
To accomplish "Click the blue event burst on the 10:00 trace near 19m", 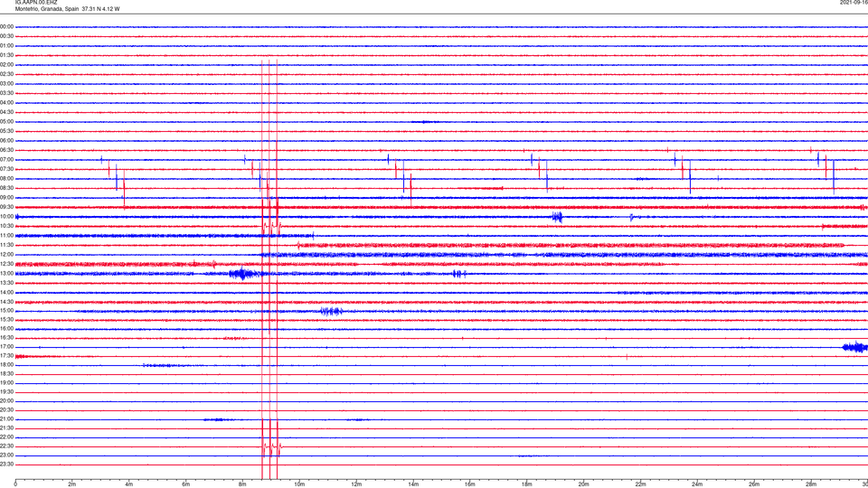I will (558, 217).
